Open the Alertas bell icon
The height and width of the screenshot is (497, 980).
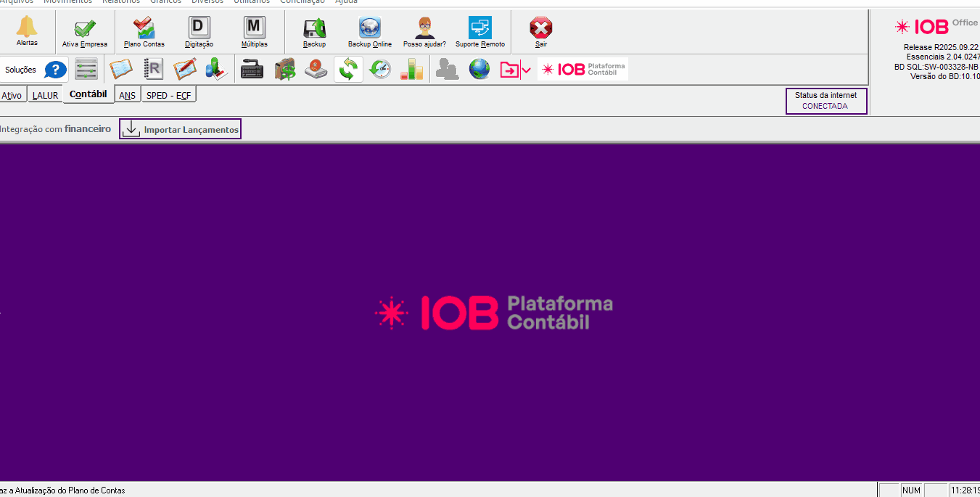tap(27, 30)
